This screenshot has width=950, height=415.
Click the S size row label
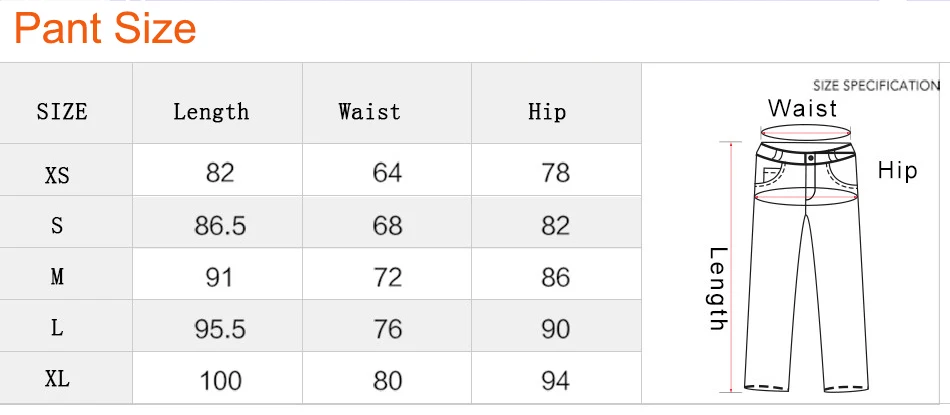click(57, 226)
